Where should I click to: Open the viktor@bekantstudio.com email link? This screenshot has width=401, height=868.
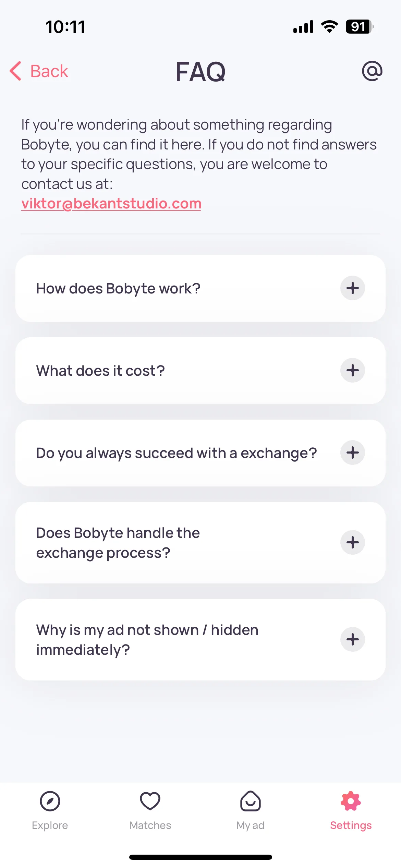[111, 204]
